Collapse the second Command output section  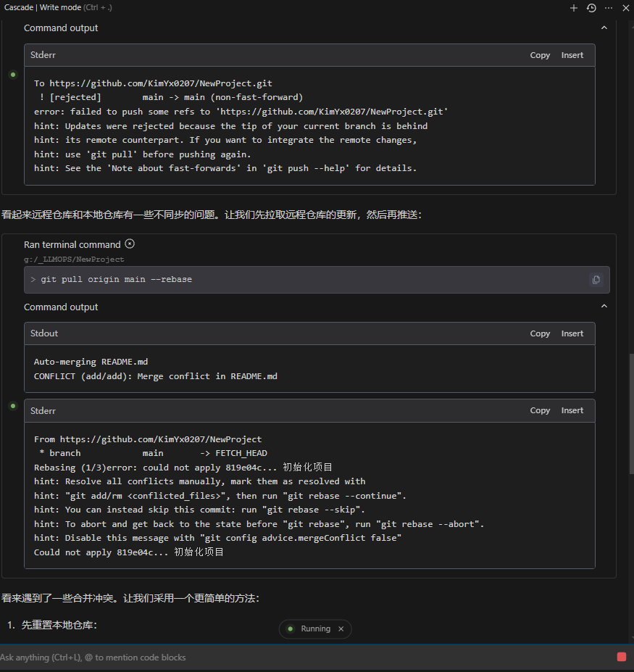pyautogui.click(x=604, y=307)
